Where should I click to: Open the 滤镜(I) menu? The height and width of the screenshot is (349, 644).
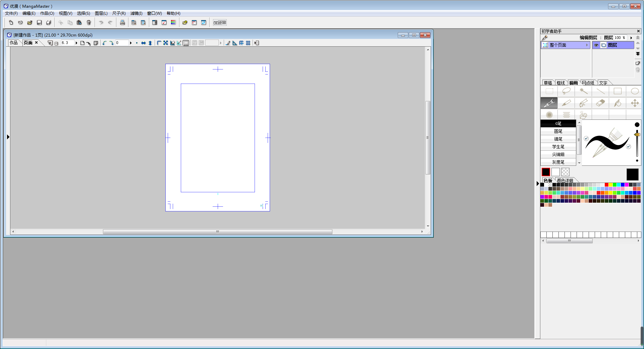coord(137,13)
